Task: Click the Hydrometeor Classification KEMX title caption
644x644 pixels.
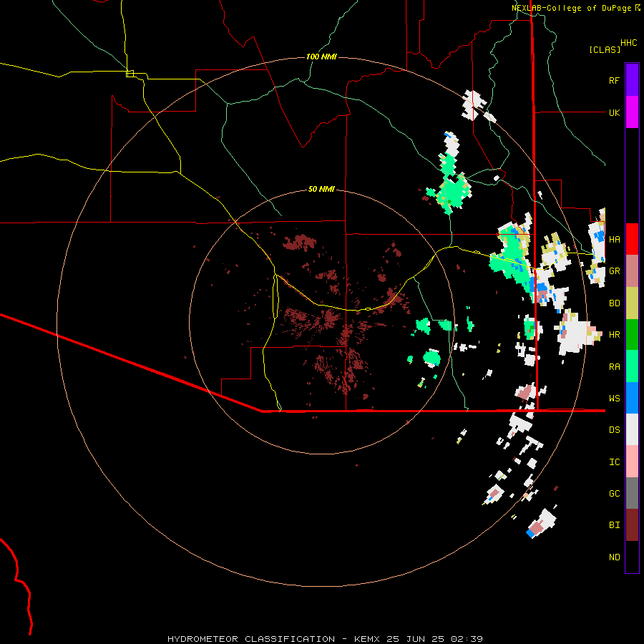Action: [x=325, y=639]
